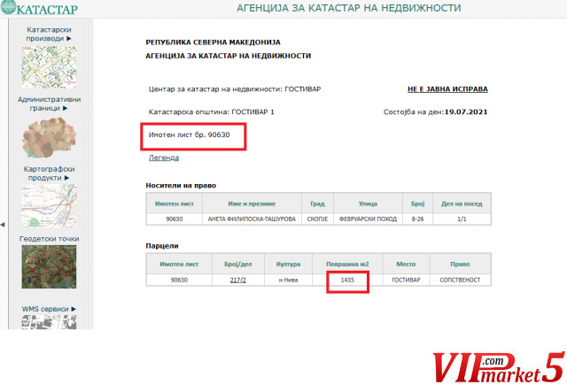Screen dimensions: 567x392
Task: Open the WMS сервиси sidebar item
Action: coord(49,309)
